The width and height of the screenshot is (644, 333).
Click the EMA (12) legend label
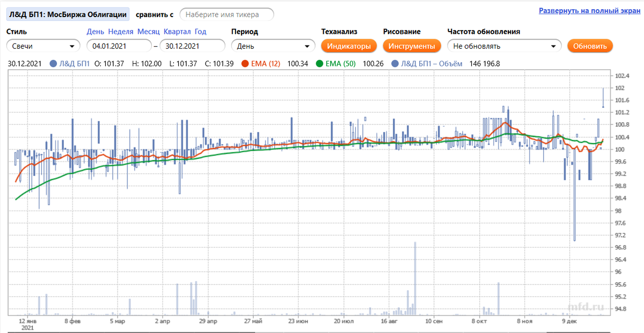[x=266, y=64]
